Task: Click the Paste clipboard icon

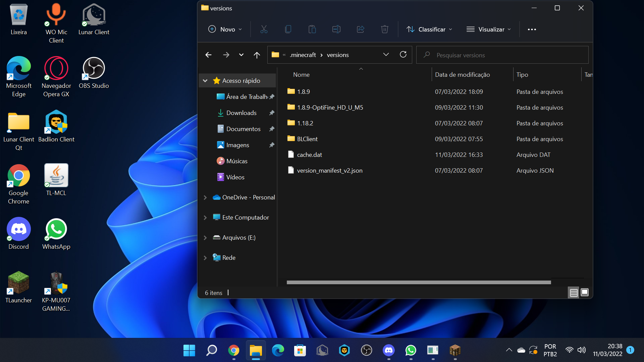Action: coord(312,29)
